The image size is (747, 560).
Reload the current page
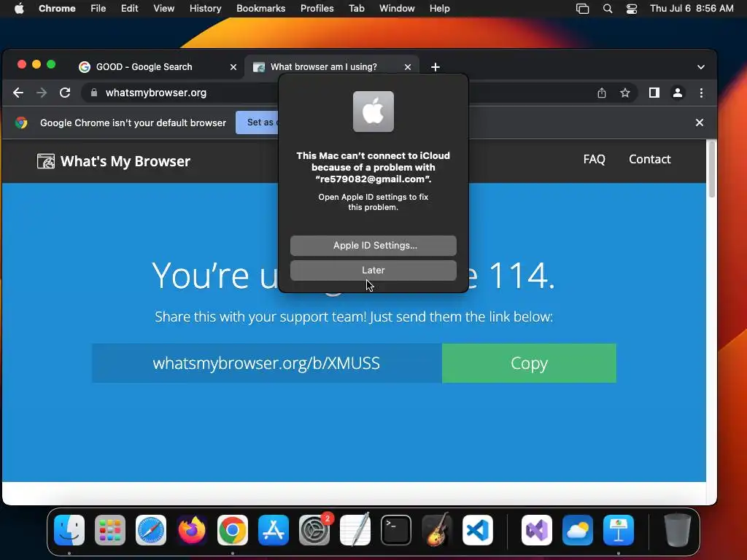(65, 93)
